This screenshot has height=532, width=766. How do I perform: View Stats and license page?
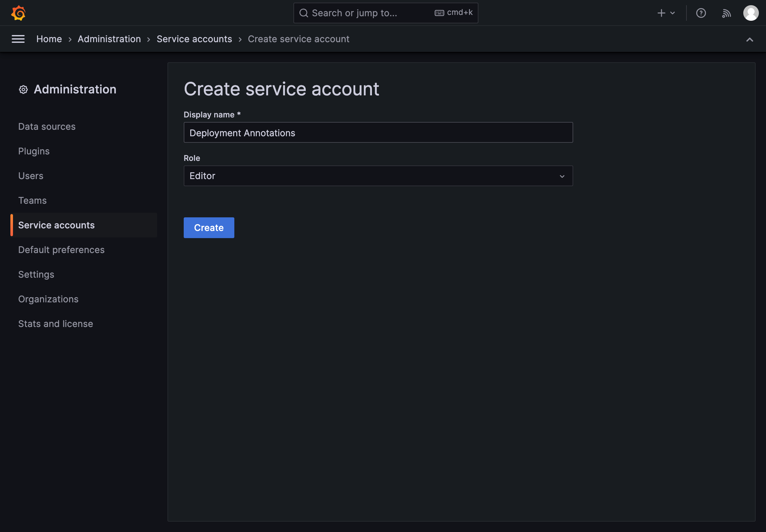[56, 323]
